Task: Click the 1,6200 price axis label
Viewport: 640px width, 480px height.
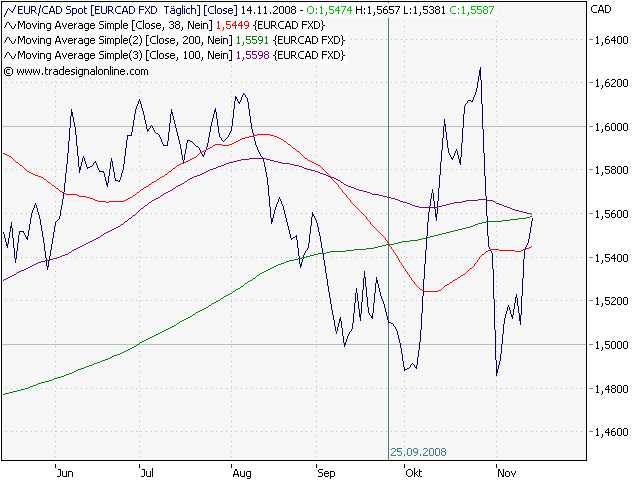Action: pos(611,83)
